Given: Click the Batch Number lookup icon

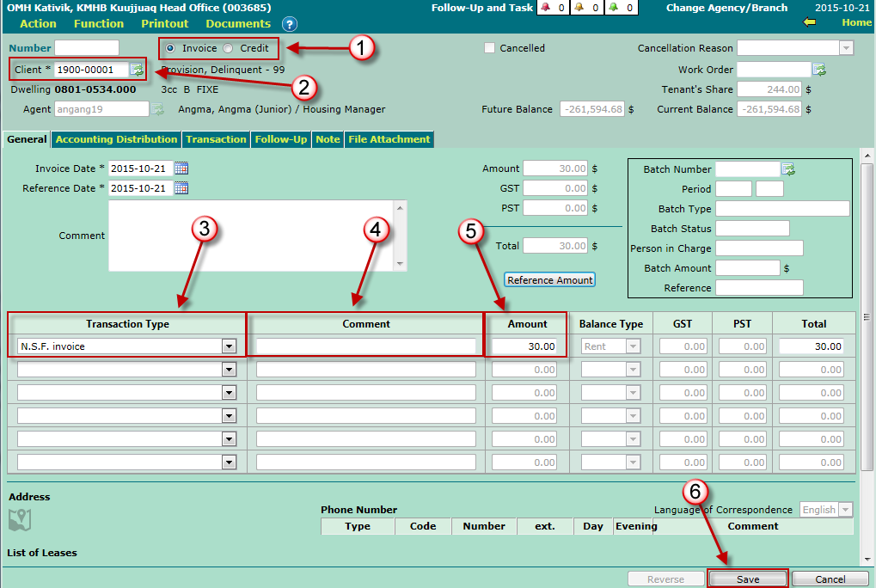Looking at the screenshot, I should (x=788, y=169).
